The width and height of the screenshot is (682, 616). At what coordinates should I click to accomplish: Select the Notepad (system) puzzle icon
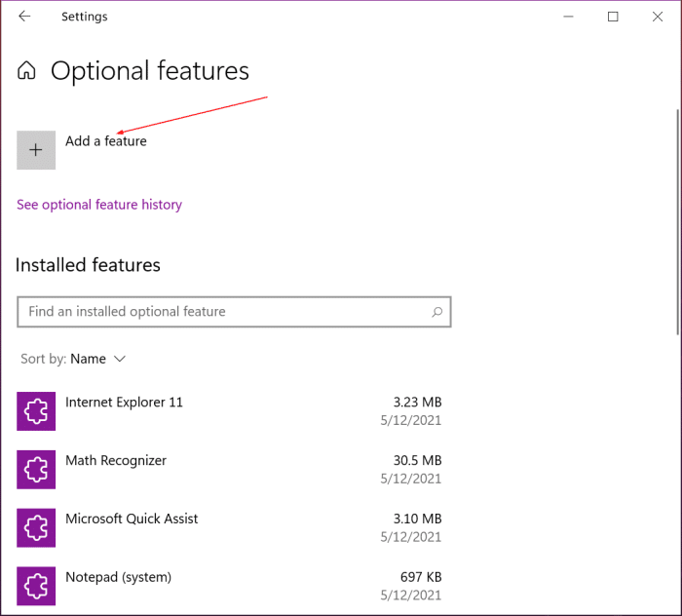[36, 586]
